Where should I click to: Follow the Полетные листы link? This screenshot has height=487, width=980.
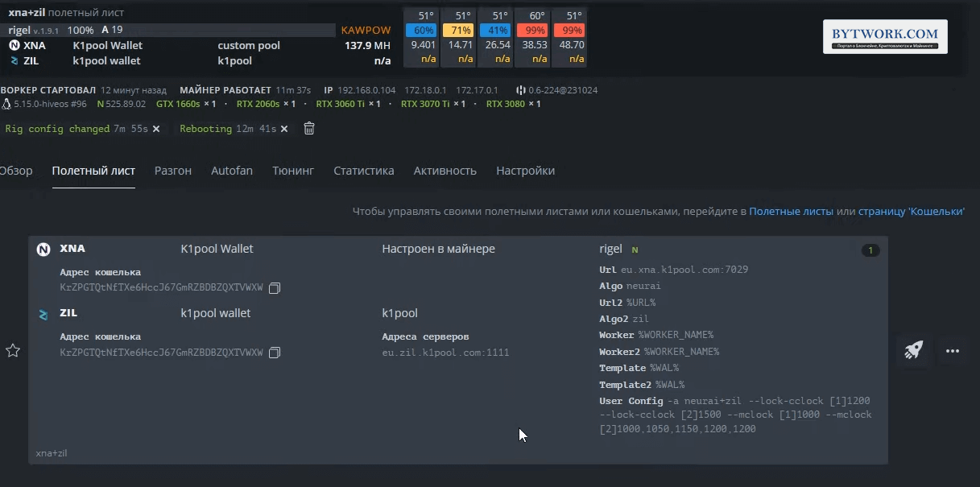tap(791, 211)
